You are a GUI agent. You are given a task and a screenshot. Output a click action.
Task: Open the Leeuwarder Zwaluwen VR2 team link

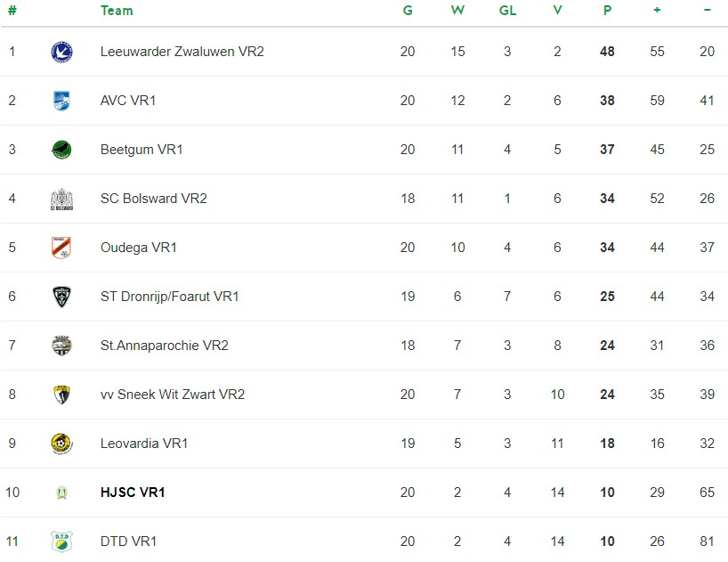[182, 52]
